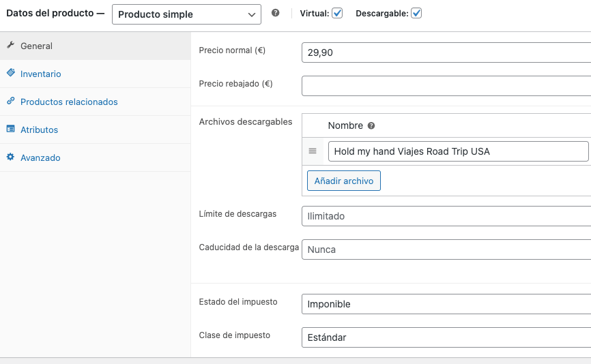The image size is (591, 364).
Task: Click the Límite de descargas field
Action: click(446, 216)
